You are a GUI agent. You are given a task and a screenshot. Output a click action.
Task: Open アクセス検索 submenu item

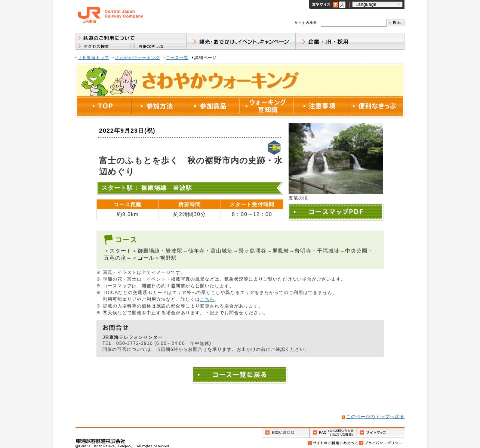103,46
